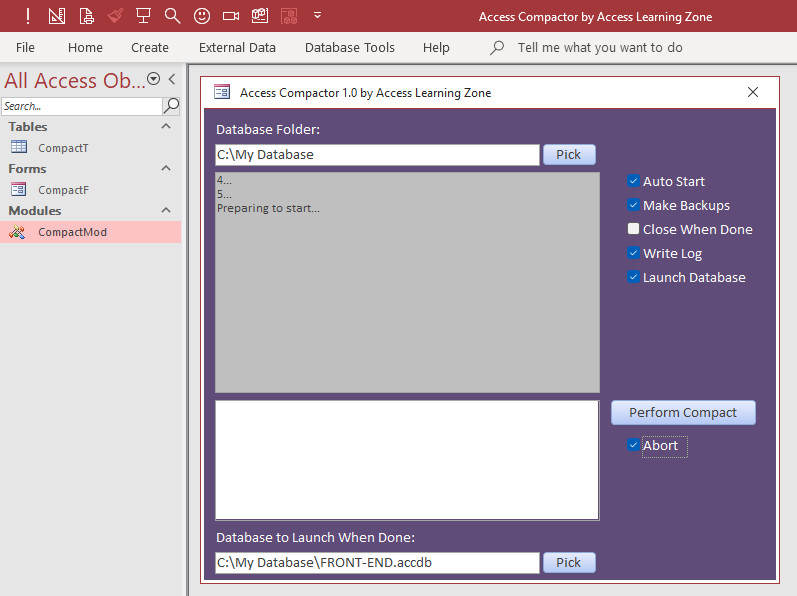Click the smiley face icon
Viewport: 797px width, 596px height.
202,16
